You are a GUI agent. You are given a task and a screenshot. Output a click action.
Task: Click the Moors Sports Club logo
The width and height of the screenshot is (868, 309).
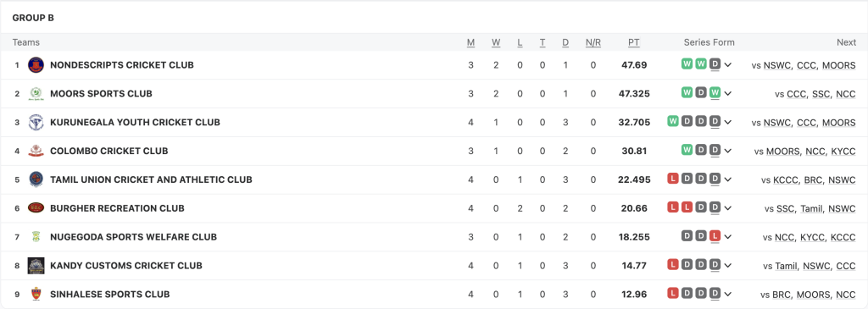point(36,94)
